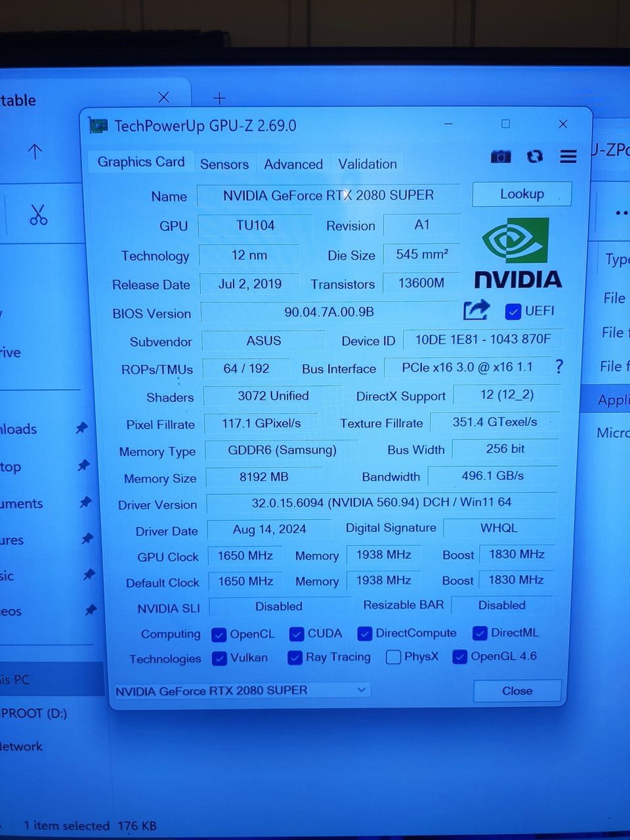Click the Driver Date value Aug 14, 2024
The image size is (630, 840).
pos(269,530)
